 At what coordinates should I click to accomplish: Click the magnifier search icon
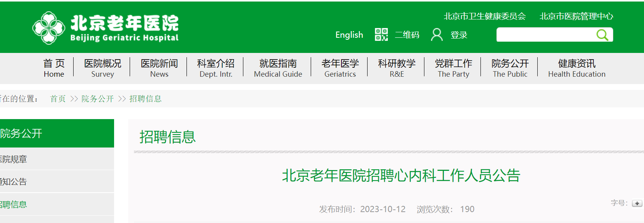pos(602,35)
